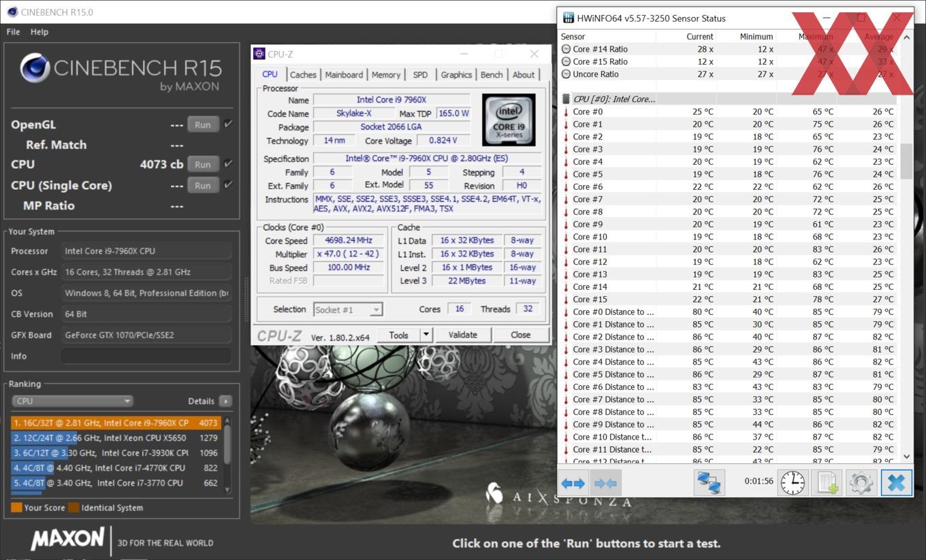
Task: Click the CPU-Z Validate button
Action: pos(462,335)
